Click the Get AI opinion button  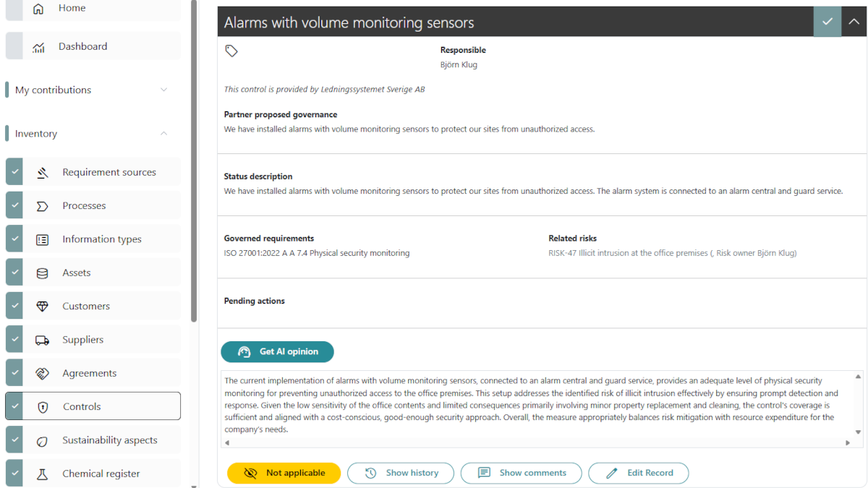[277, 352]
